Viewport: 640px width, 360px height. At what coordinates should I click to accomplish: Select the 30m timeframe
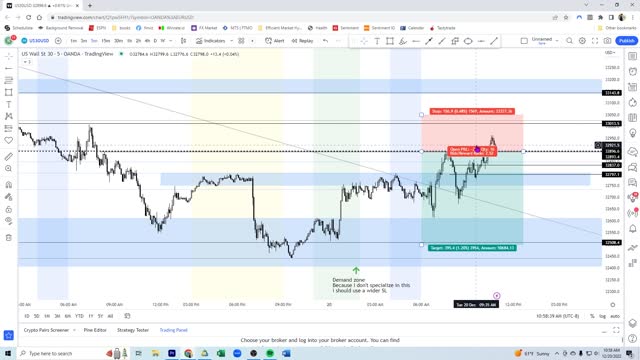(118, 41)
